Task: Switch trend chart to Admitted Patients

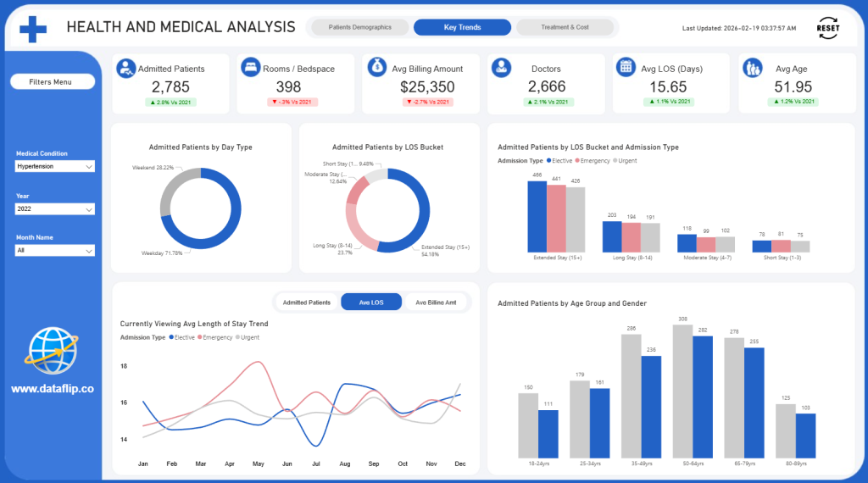Action: click(307, 303)
